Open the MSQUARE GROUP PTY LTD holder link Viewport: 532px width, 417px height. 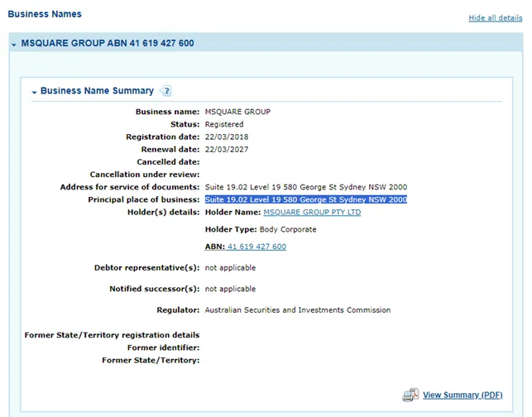pos(312,213)
